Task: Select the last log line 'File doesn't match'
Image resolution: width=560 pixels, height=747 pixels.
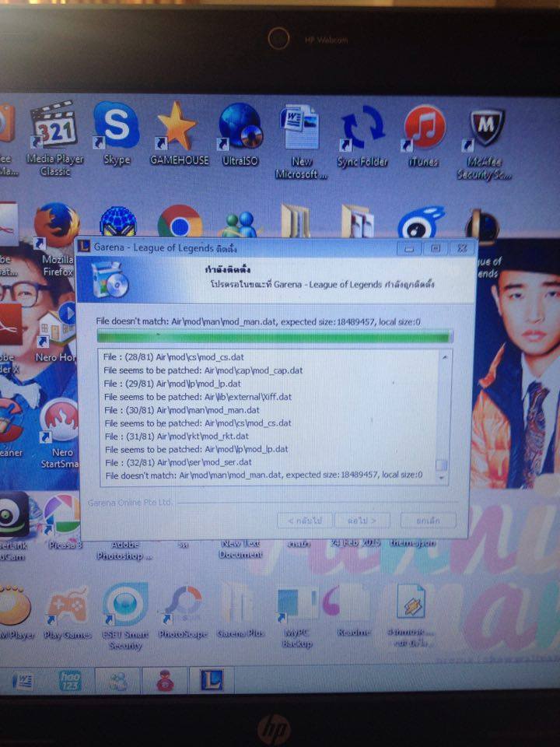Action: pos(264,475)
